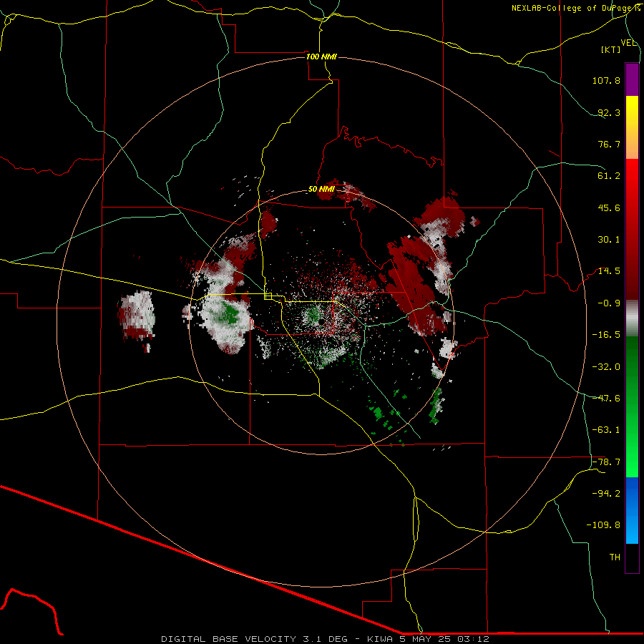
Task: Pick the purple segment of the color bar
Action: point(632,79)
